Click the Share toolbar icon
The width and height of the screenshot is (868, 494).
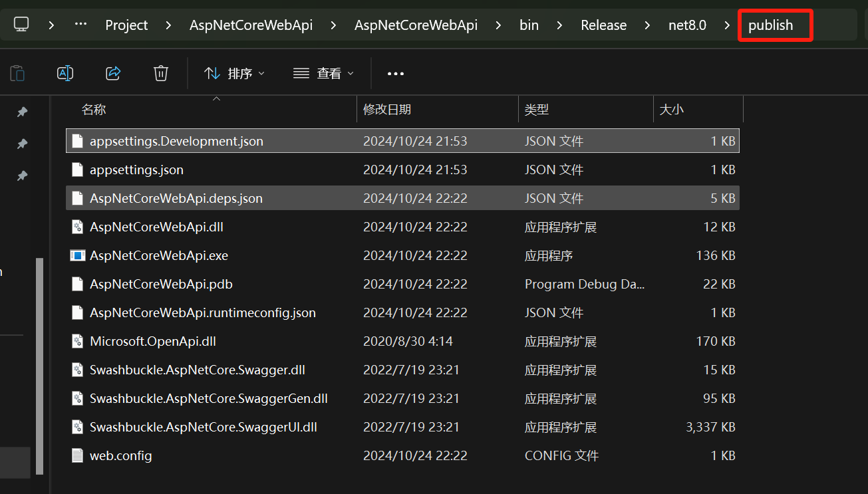point(113,73)
